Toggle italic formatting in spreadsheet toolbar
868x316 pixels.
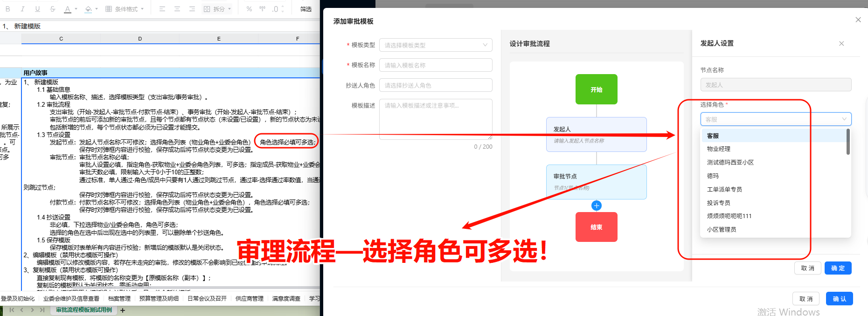pyautogui.click(x=22, y=9)
